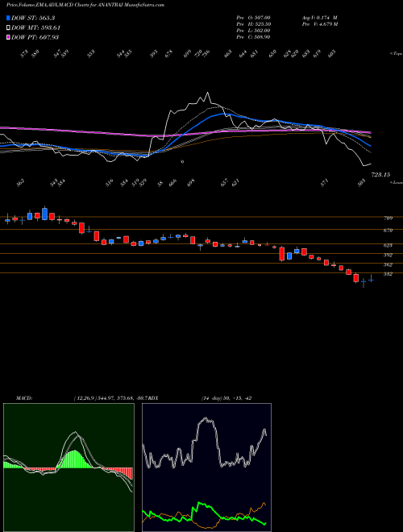Click the Pre V 4.679 M value
The image size is (403, 532).
tap(320, 24)
